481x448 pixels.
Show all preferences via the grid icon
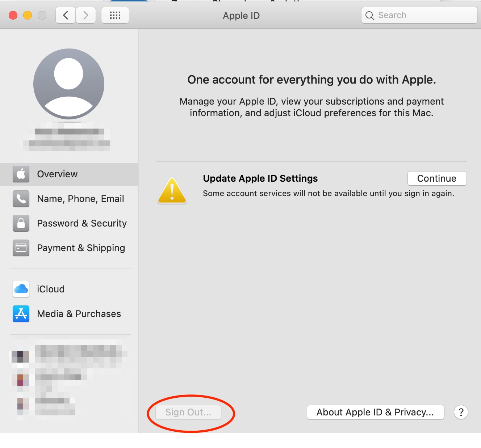[115, 15]
